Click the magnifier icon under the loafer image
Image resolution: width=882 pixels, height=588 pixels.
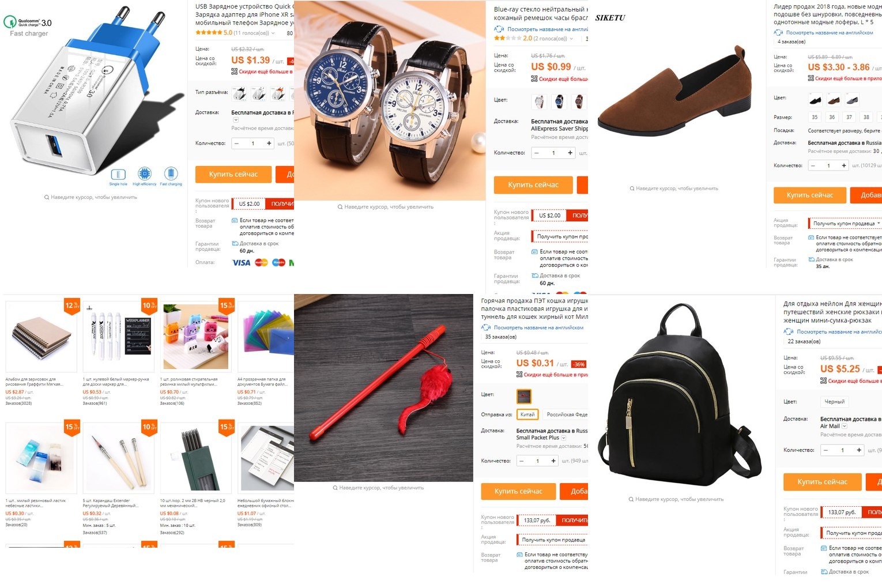[x=632, y=189]
